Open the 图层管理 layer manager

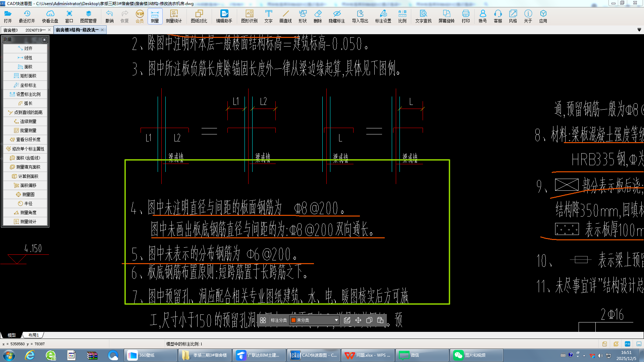(x=88, y=16)
